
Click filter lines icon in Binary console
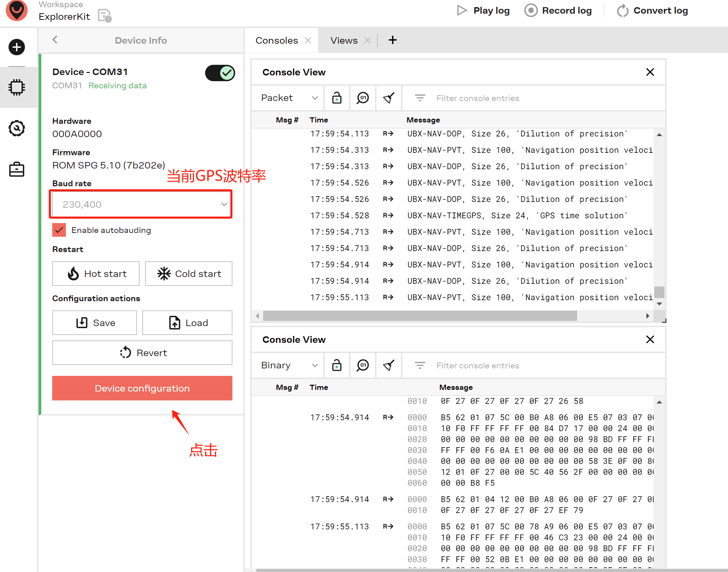[x=420, y=366]
